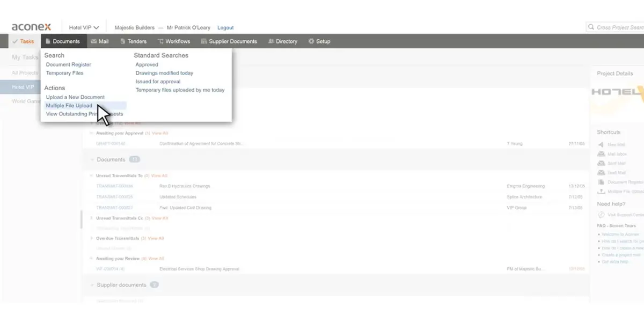
Task: Click the Documents menu in the navigation bar
Action: (x=63, y=41)
